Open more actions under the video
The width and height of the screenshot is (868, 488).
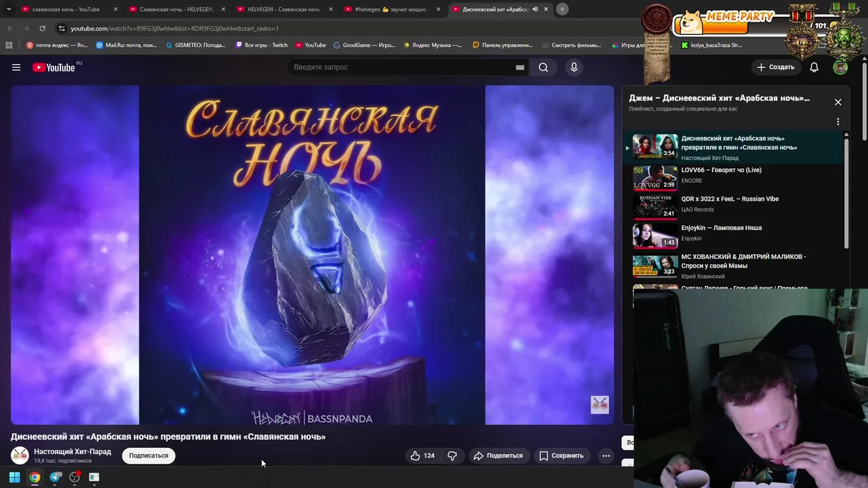606,455
